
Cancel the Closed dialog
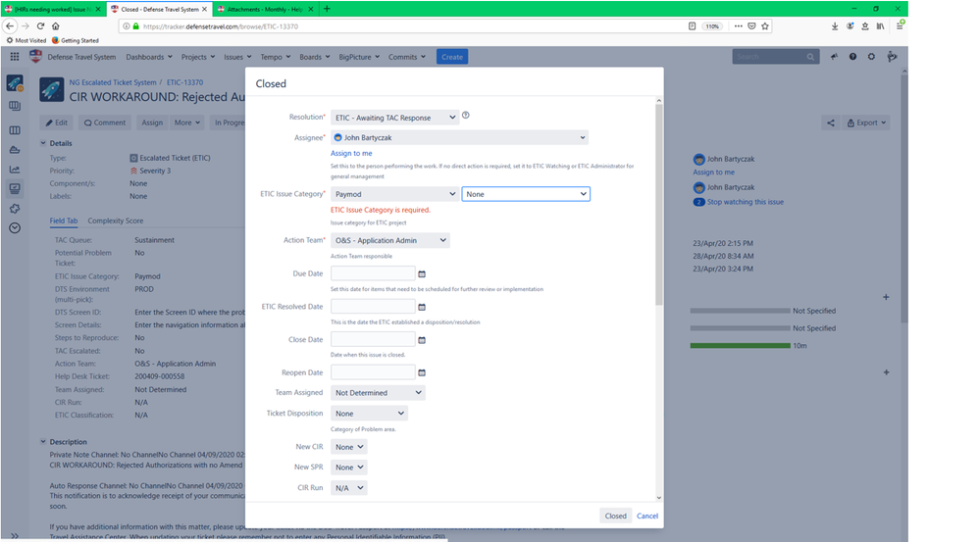click(x=646, y=516)
